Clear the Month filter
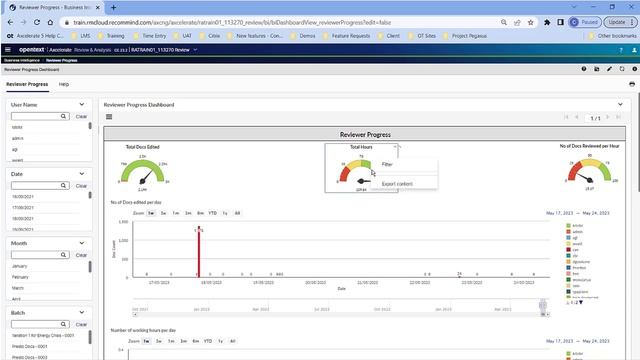640x360 pixels. coord(81,255)
